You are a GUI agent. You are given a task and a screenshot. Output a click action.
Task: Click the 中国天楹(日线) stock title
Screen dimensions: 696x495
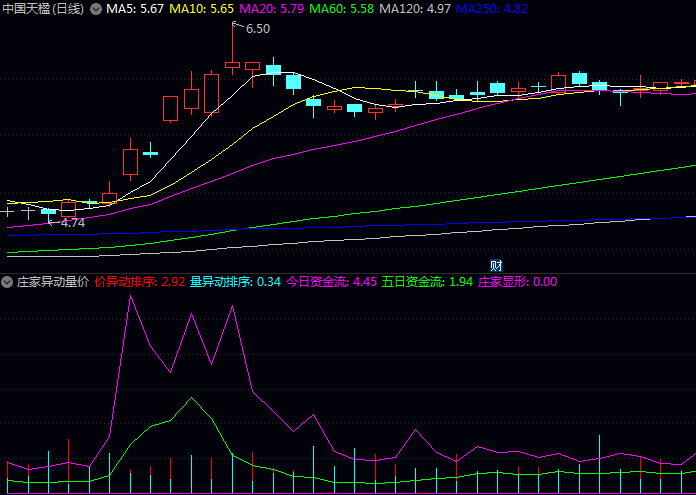pos(43,9)
